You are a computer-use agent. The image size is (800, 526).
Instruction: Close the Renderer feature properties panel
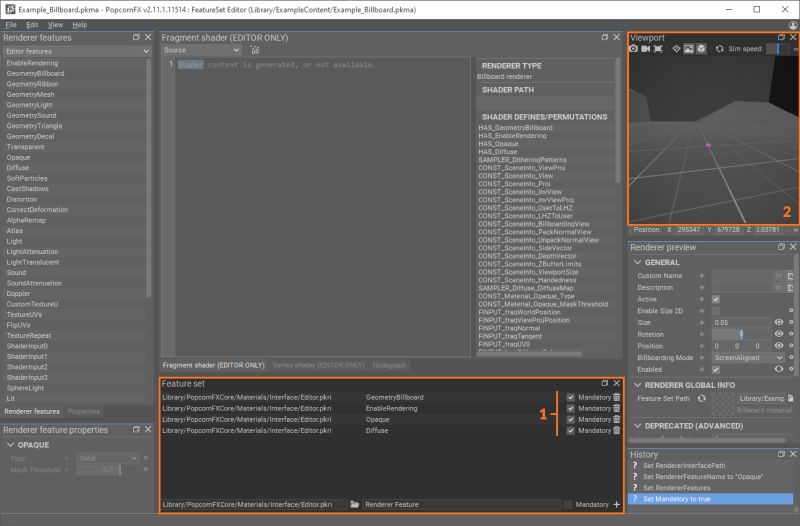coord(148,430)
